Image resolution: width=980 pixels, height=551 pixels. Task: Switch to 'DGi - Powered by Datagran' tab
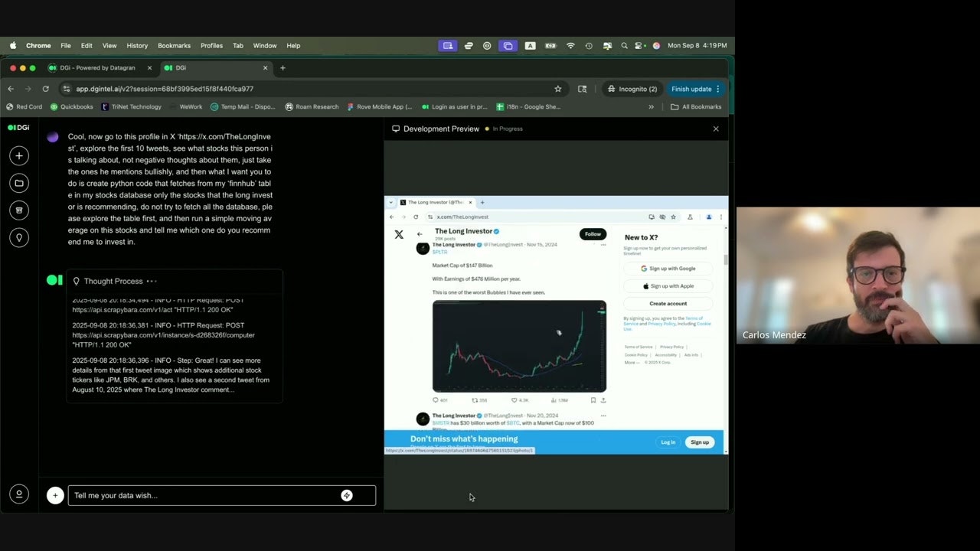97,67
